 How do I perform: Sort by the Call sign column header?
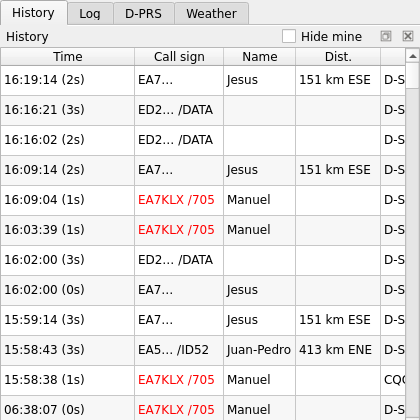pos(179,57)
